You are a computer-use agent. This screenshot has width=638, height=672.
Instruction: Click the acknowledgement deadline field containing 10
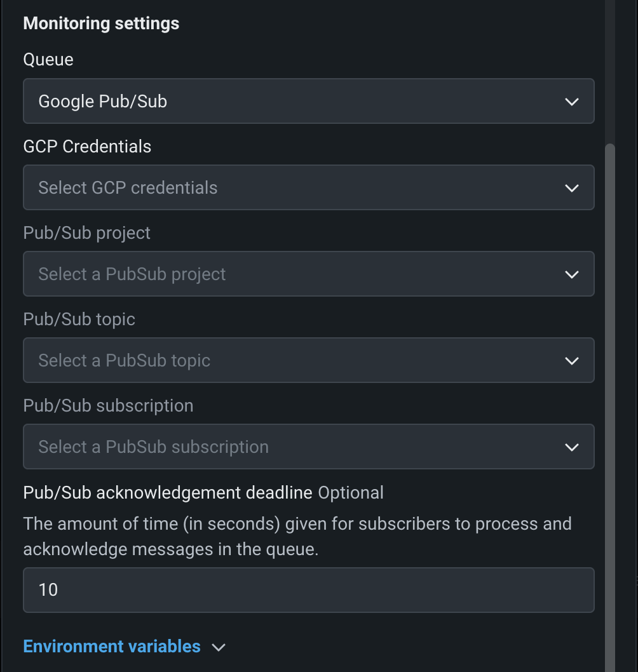[308, 590]
